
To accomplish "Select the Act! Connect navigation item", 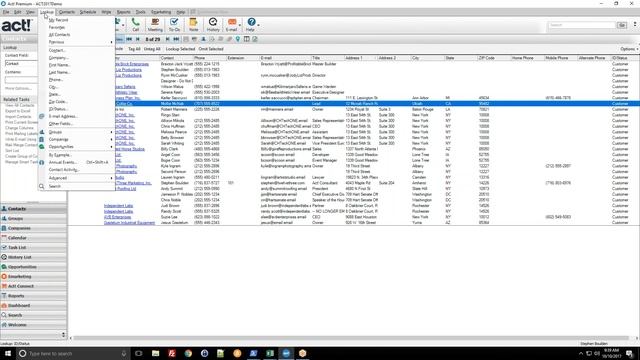I will 33,286.
